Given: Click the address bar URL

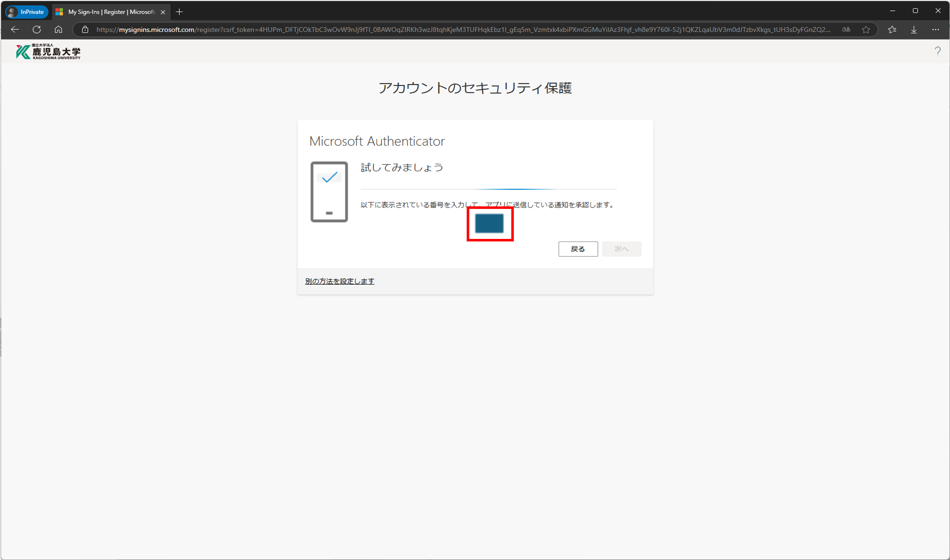Looking at the screenshot, I should [x=463, y=29].
